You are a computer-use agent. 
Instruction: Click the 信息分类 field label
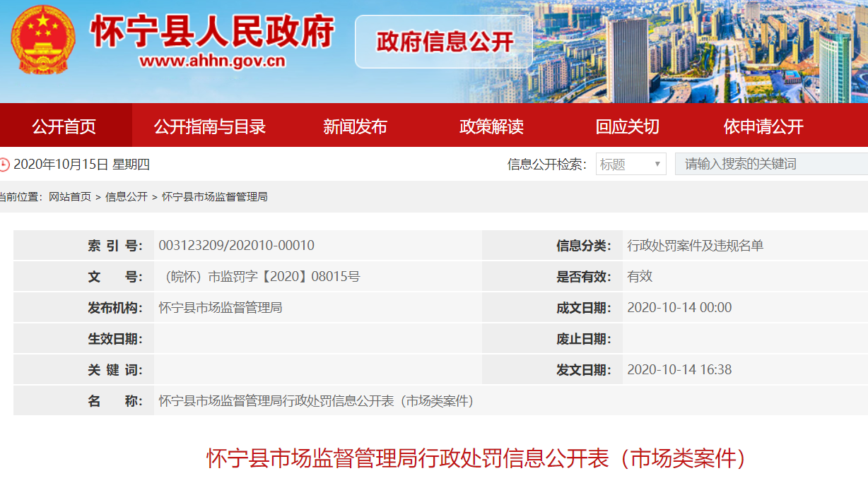(x=584, y=246)
